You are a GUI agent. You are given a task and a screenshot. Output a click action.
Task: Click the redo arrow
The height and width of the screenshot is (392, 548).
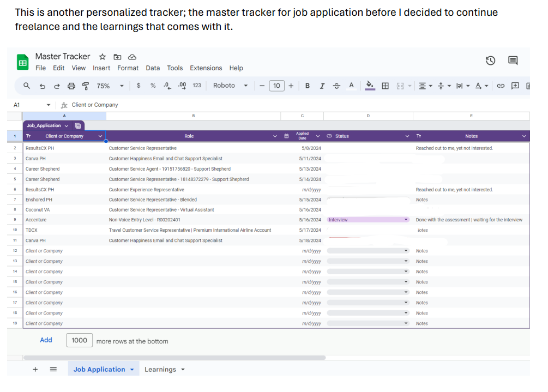pos(57,86)
